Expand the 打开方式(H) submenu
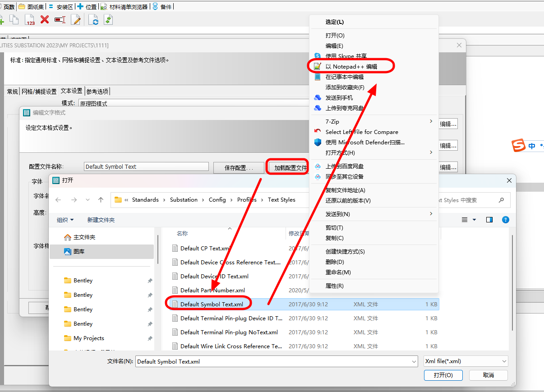This screenshot has height=392, width=544. [374, 152]
